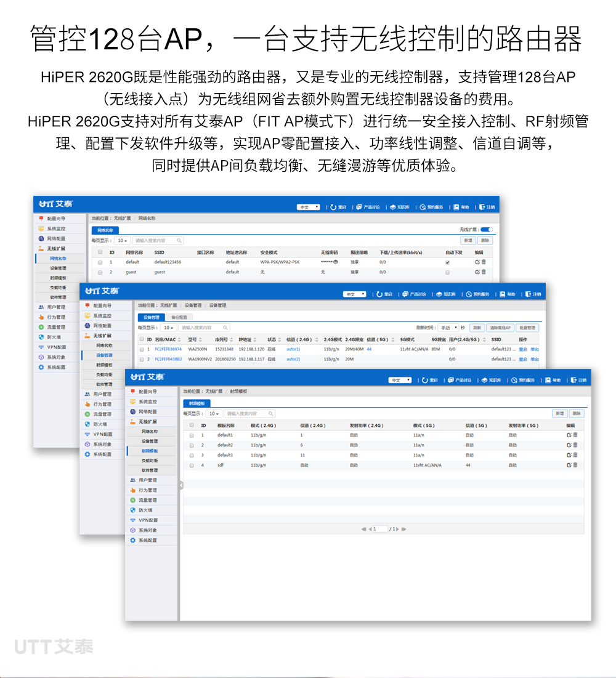Open the 中文 language dropdown
Image resolution: width=616 pixels, height=678 pixels.
(x=400, y=380)
